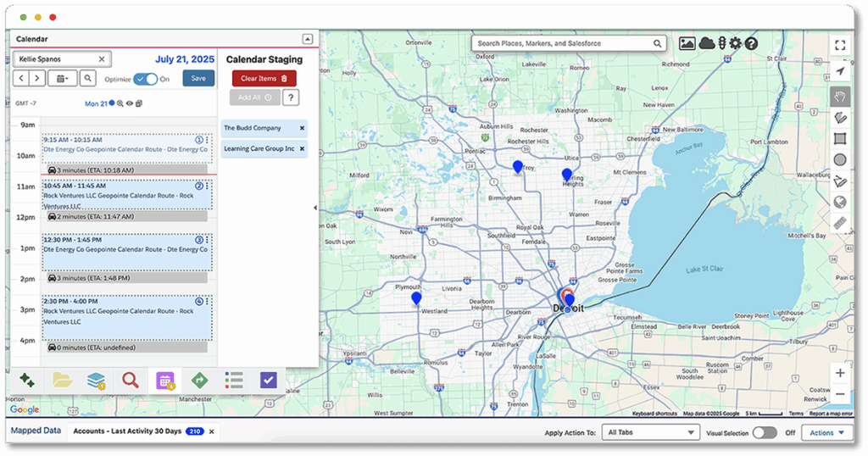Viewport: 868px width, 456px height.
Task: Open the purple calendar icon in bottom toolbar
Action: coord(165,381)
